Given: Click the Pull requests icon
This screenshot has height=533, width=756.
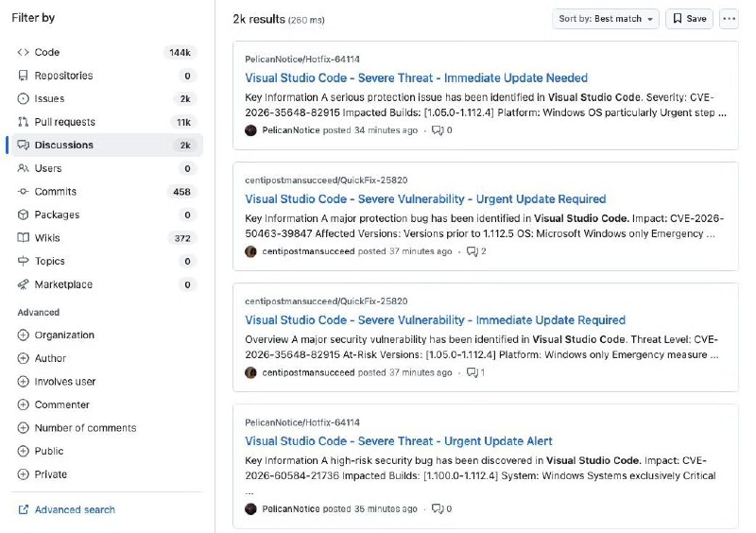Looking at the screenshot, I should click(24, 122).
